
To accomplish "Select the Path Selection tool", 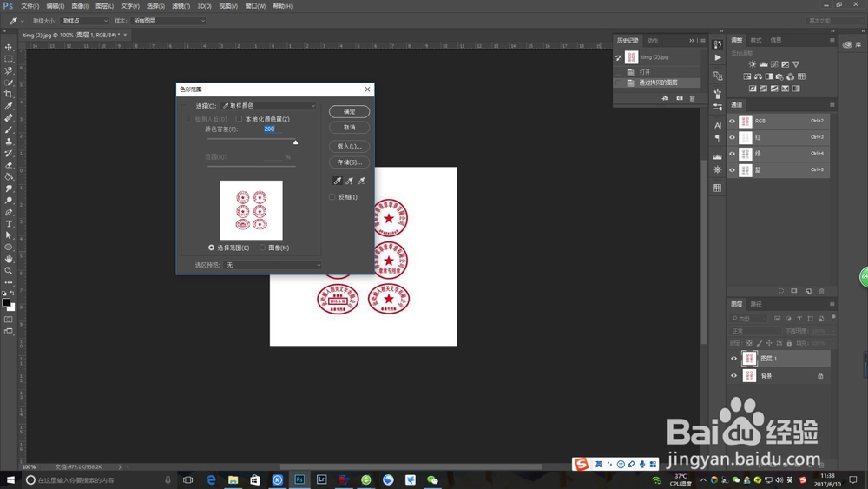I will click(x=9, y=235).
